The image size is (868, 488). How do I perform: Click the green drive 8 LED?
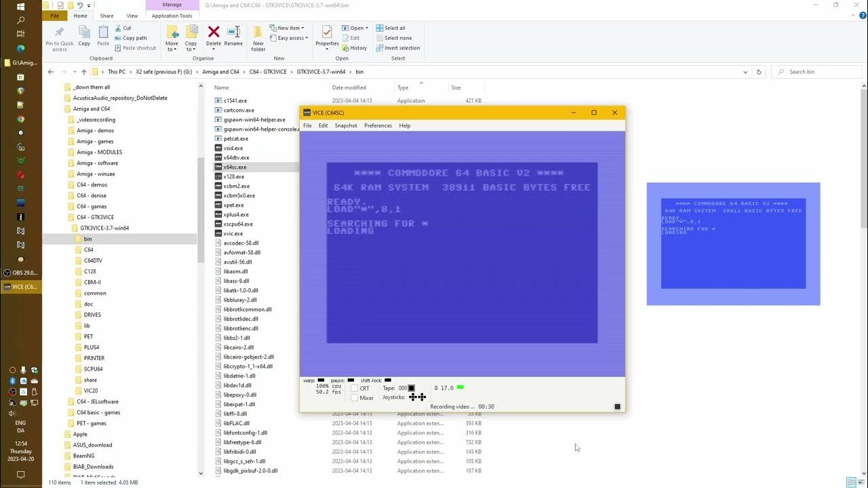[x=460, y=388]
